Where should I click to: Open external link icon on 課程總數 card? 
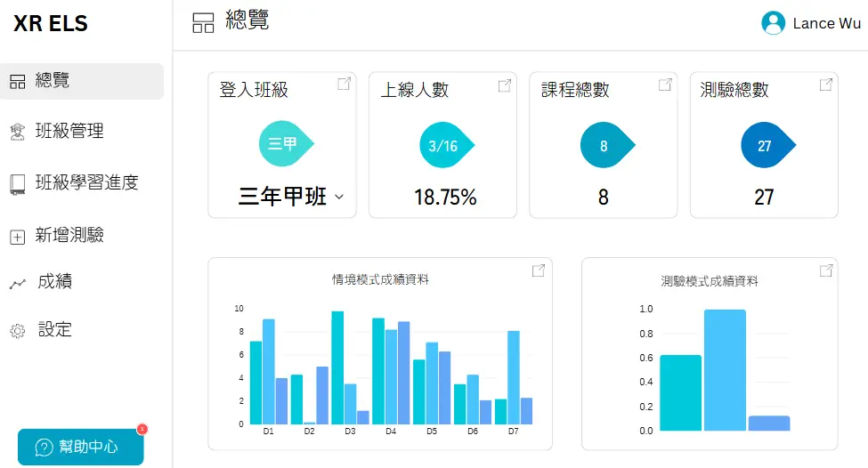point(665,85)
